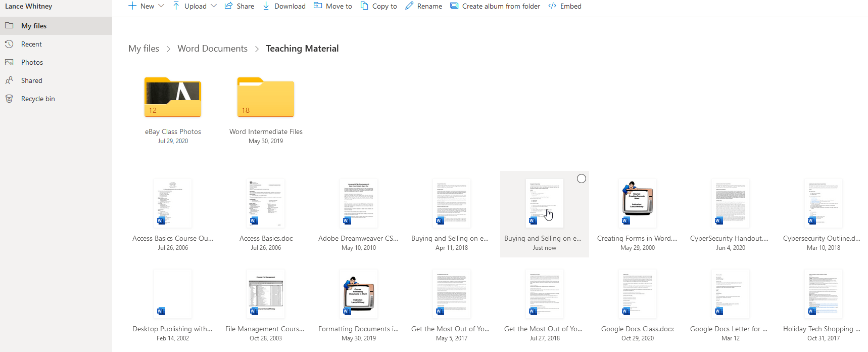Viewport: 868px width, 352px height.
Task: Click the Move to icon
Action: (318, 6)
